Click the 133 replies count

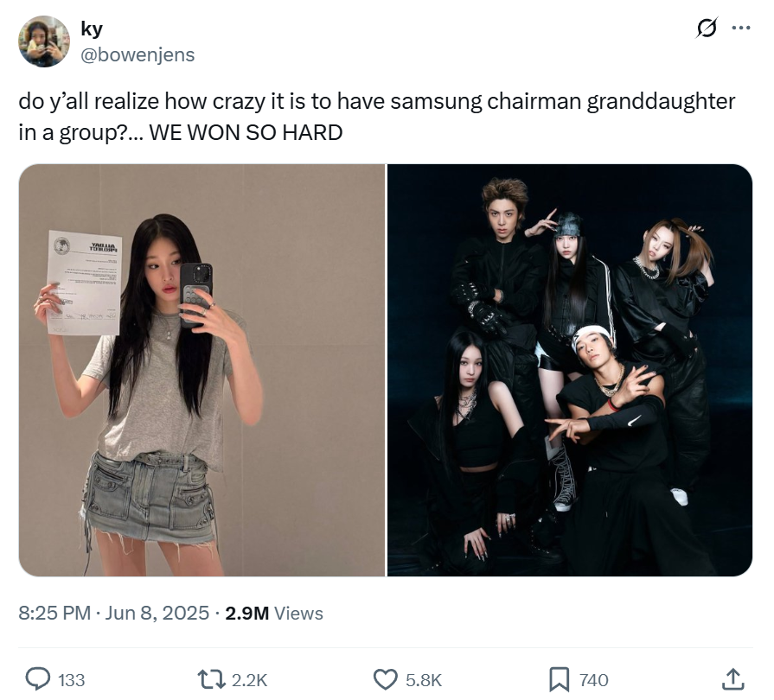click(x=72, y=680)
